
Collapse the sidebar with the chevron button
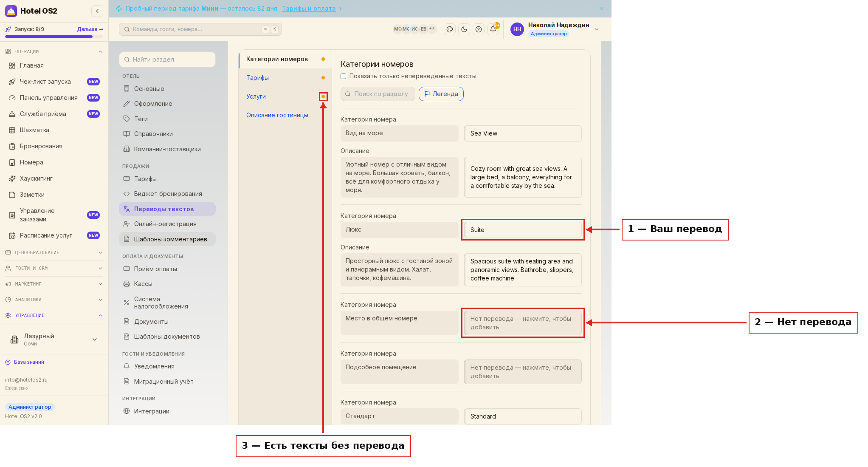pyautogui.click(x=97, y=11)
